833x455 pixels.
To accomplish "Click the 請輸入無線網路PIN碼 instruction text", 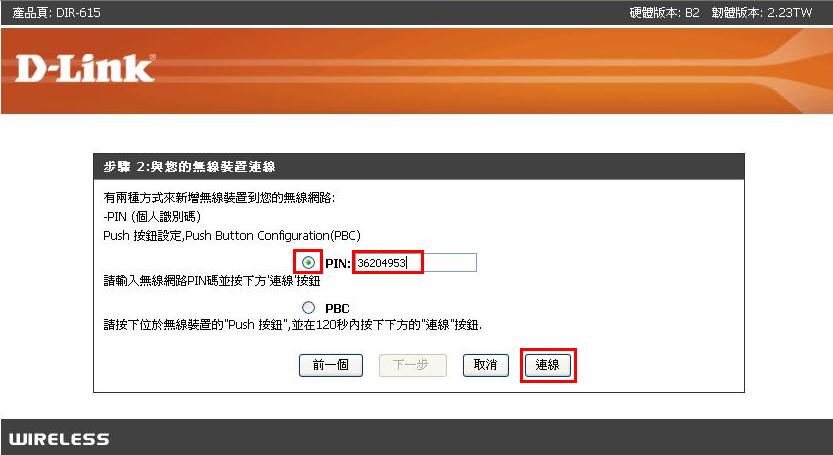I will [211, 280].
